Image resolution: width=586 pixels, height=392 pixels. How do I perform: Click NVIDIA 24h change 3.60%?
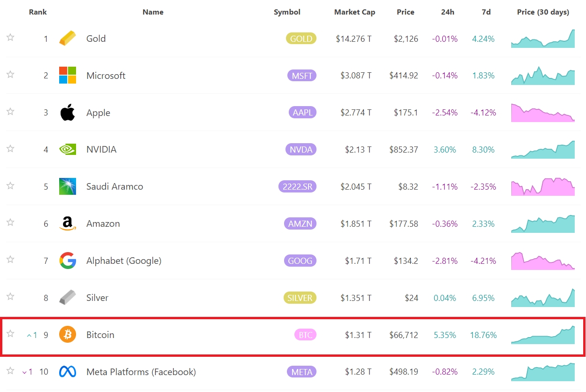(x=445, y=149)
